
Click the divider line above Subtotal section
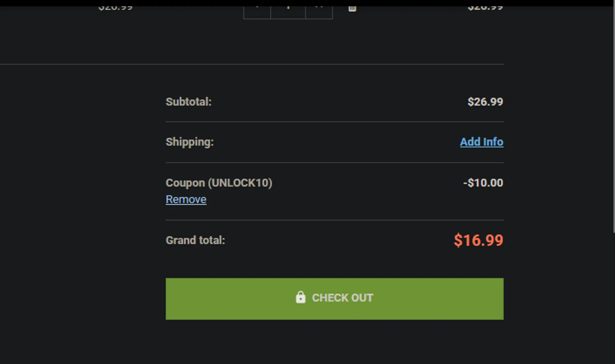[x=252, y=64]
